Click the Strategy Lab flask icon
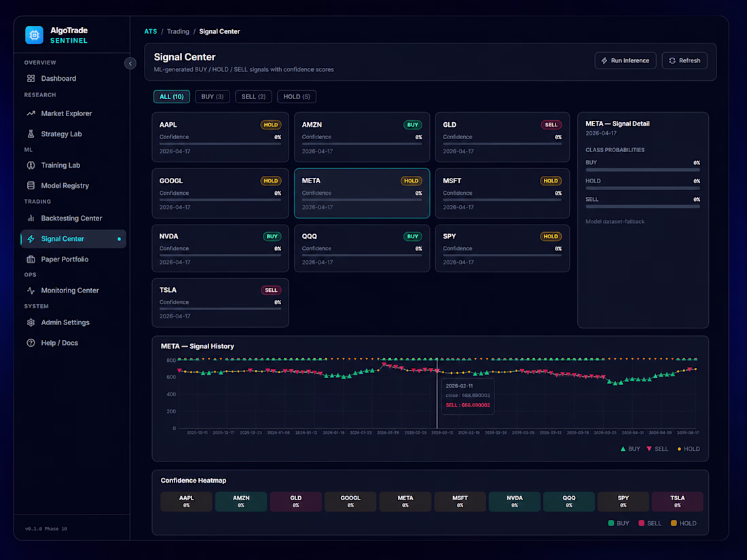The height and width of the screenshot is (560, 747). (x=31, y=134)
